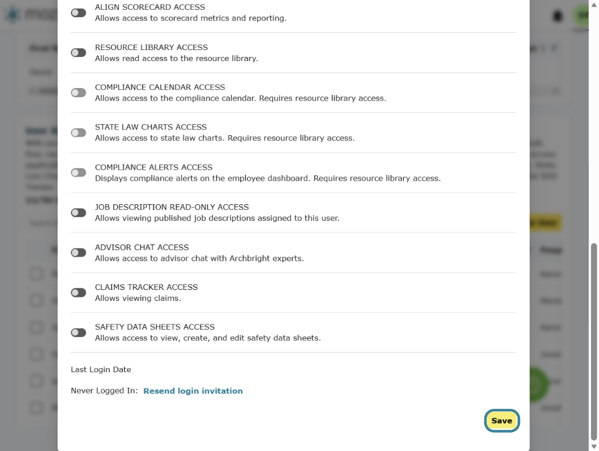The height and width of the screenshot is (451, 599).
Task: Switch on Compliance Alerts Access
Action: click(78, 173)
